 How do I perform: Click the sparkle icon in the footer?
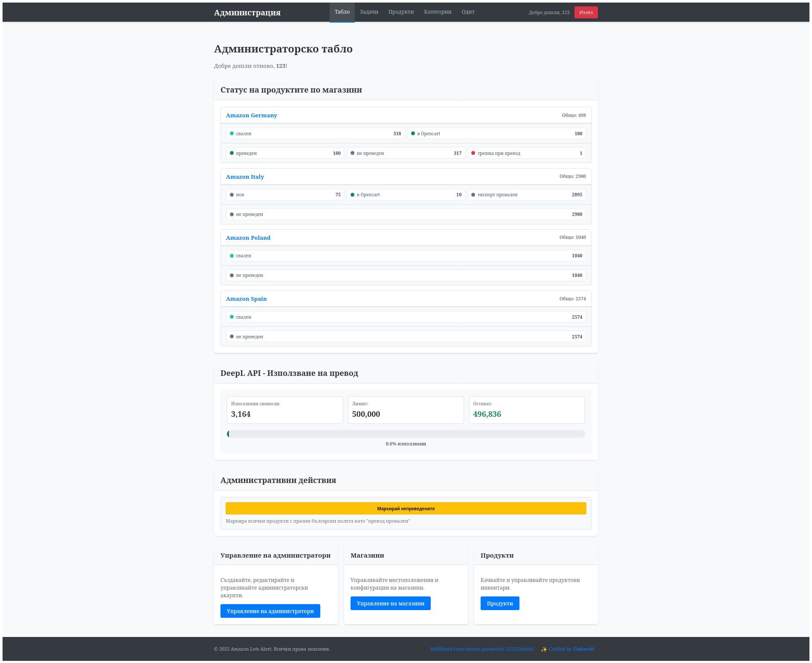click(544, 649)
